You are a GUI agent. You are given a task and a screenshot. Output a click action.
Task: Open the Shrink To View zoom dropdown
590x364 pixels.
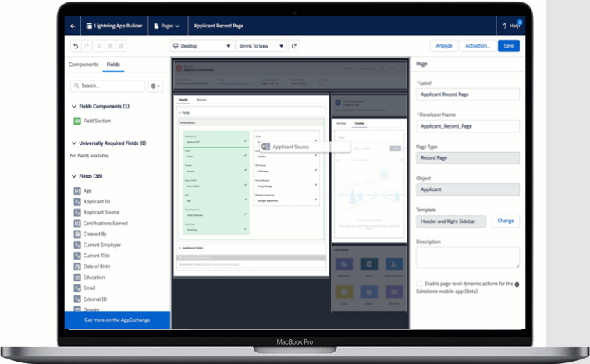pyautogui.click(x=261, y=46)
